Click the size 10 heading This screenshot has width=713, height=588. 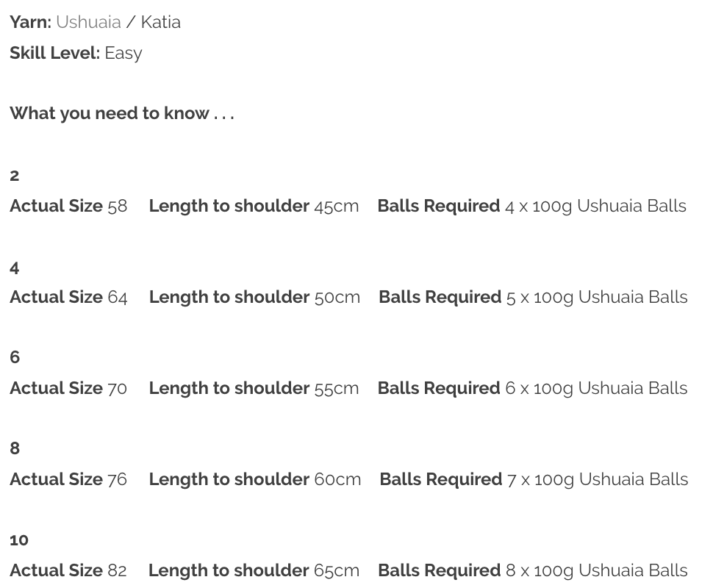click(x=19, y=540)
